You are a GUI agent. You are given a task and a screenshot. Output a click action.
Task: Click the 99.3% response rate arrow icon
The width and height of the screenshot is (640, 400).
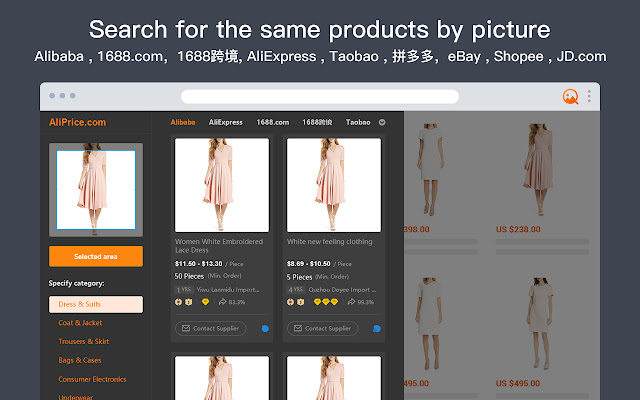pos(351,302)
